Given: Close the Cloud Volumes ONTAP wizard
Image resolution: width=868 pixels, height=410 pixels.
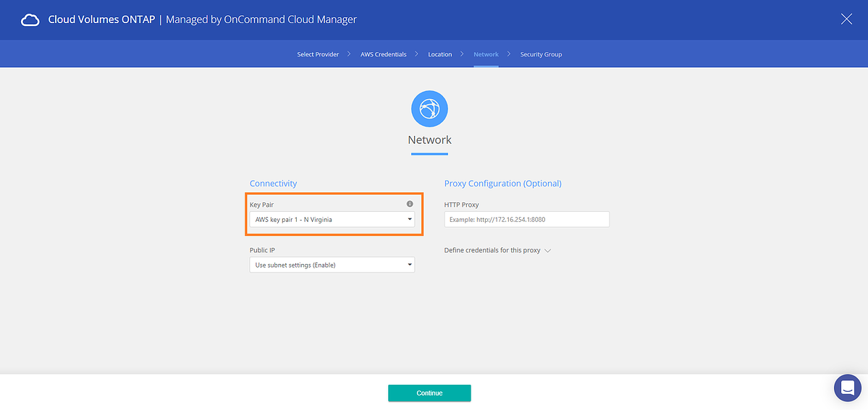Looking at the screenshot, I should coord(846,20).
